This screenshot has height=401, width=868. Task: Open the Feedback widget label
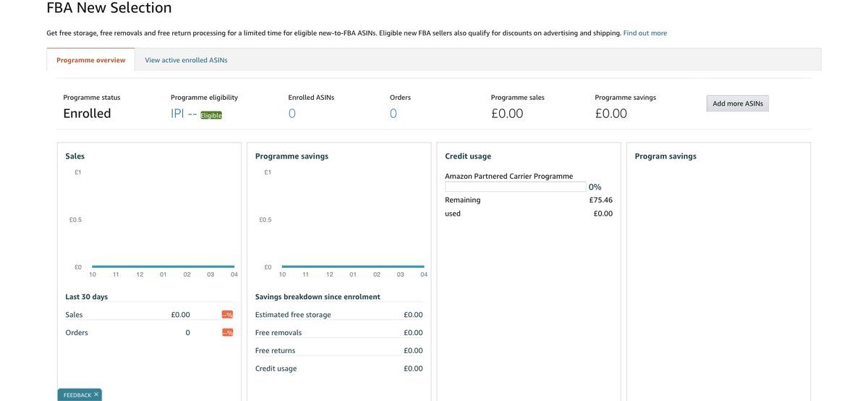pyautogui.click(x=77, y=395)
